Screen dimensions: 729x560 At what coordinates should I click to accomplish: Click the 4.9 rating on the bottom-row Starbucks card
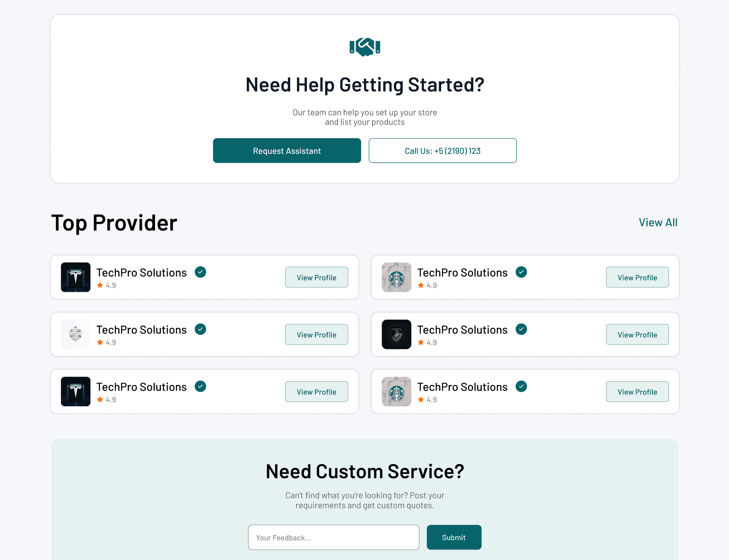coord(432,400)
